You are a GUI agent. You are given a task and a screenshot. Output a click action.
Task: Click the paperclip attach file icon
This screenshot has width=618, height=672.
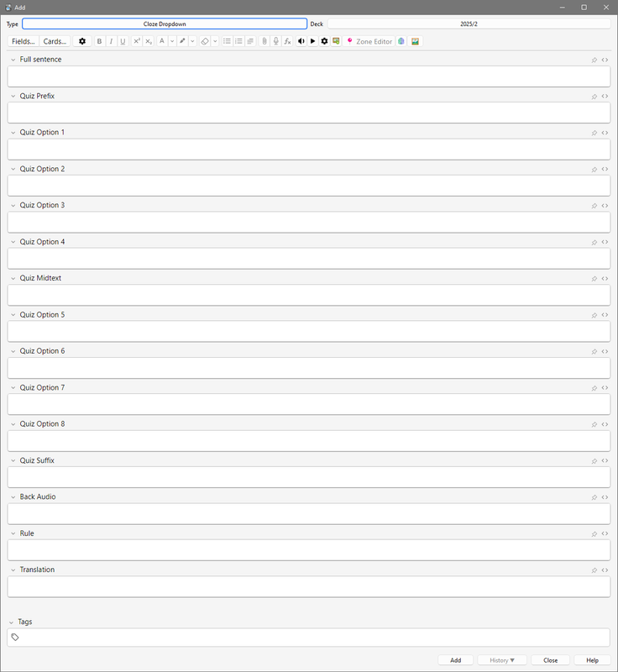(x=264, y=41)
